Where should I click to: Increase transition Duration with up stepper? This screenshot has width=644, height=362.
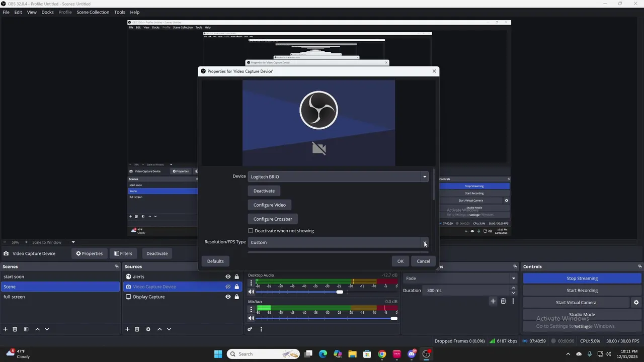tap(513, 288)
